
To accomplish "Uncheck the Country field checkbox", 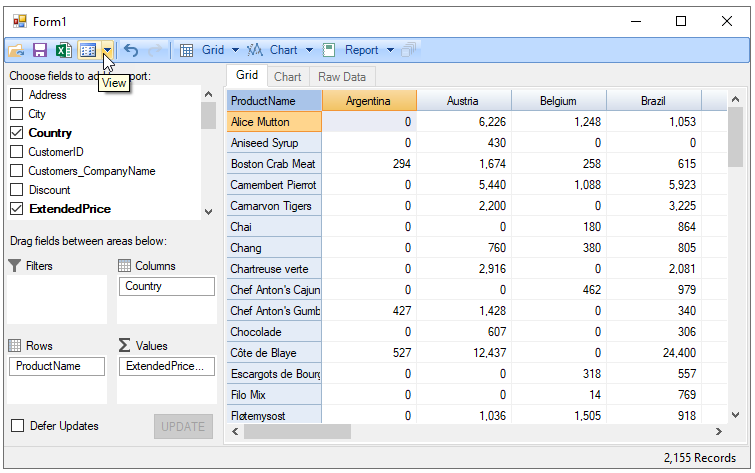I will [x=17, y=133].
